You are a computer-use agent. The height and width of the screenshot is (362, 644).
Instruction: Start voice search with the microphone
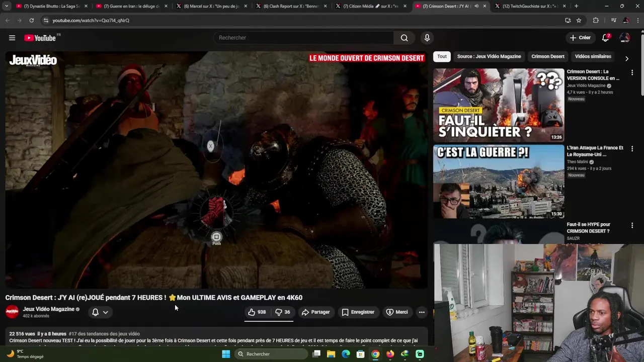point(427,38)
